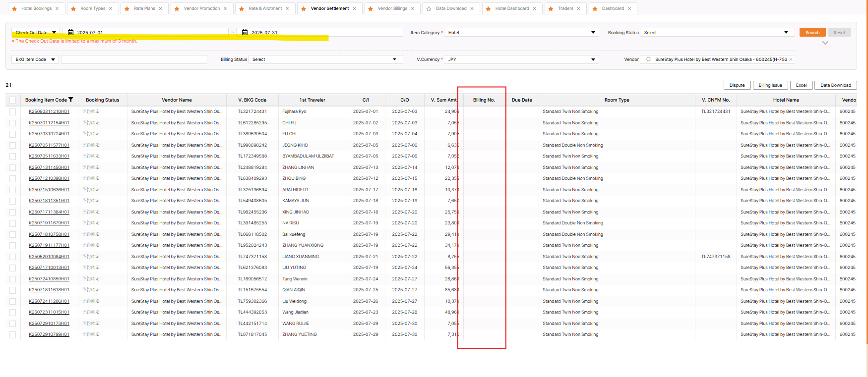Clear the selected vendor with the X icon
The width and height of the screenshot is (868, 377).
[791, 59]
